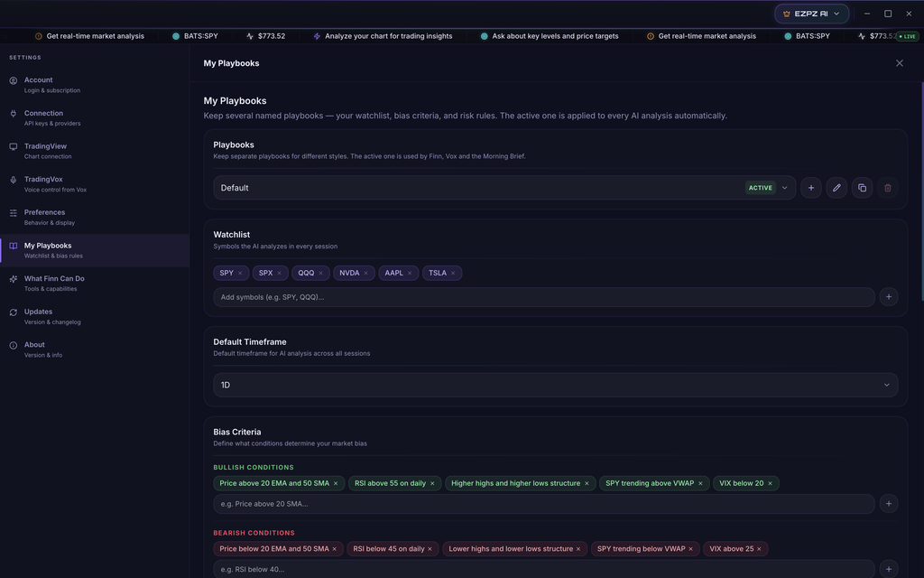
Task: Add symbol with watchlist plus button
Action: click(x=889, y=296)
